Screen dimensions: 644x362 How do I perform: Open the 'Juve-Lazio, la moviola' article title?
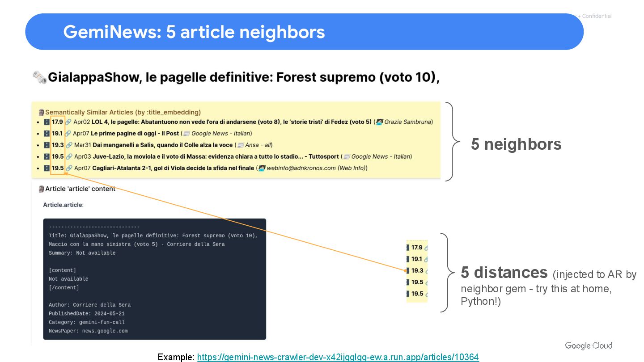216,156
